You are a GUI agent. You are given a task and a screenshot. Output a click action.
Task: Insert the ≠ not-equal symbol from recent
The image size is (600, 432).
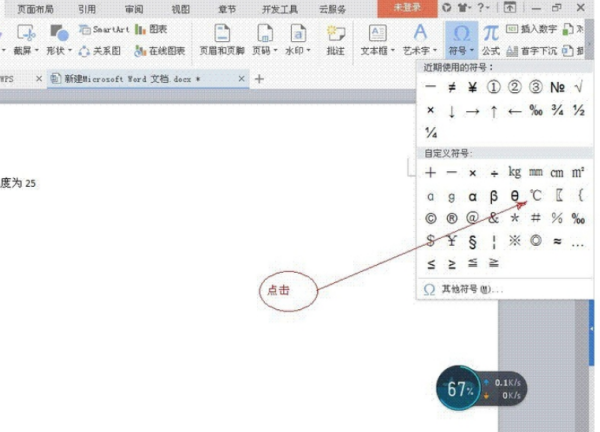pyautogui.click(x=452, y=88)
